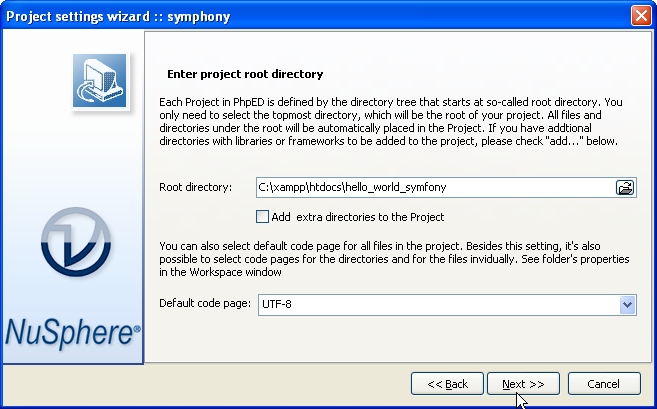
Task: Click the paragraph describing the root directory tree
Action: pos(396,121)
